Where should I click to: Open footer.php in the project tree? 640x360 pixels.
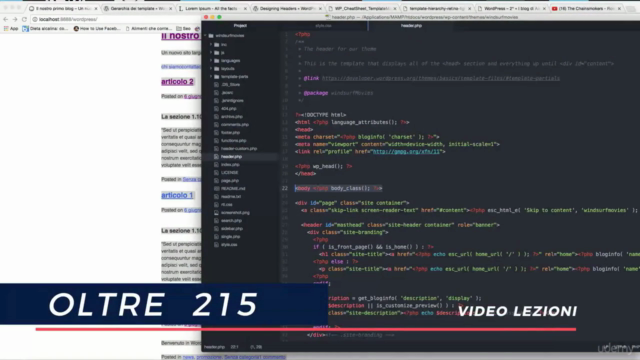(230, 133)
